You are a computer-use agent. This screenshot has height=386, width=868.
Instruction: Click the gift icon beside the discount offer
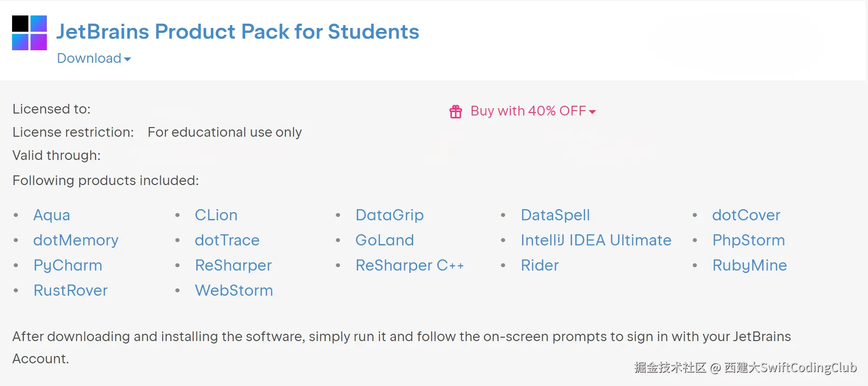[456, 112]
